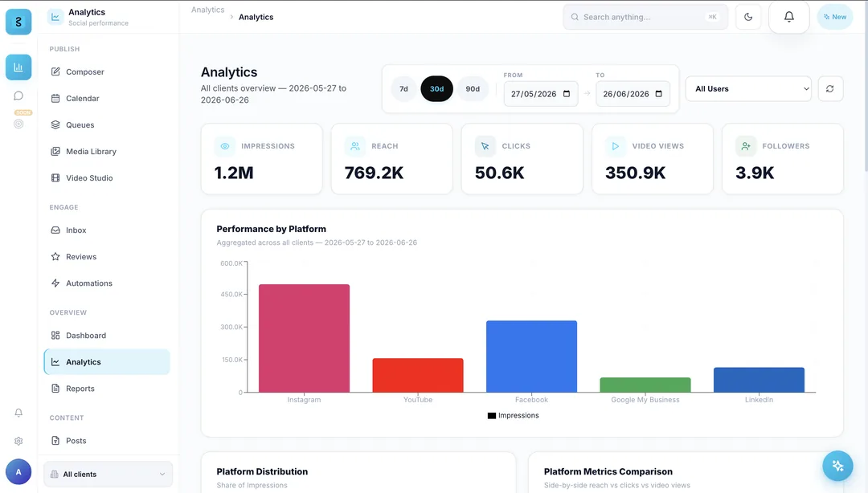
Task: Open Reports from the sidebar
Action: (107, 389)
